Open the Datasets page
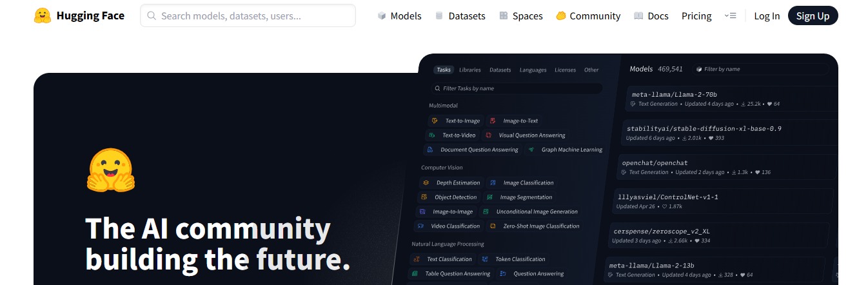Screen dimensions: 868x285 [x=467, y=16]
